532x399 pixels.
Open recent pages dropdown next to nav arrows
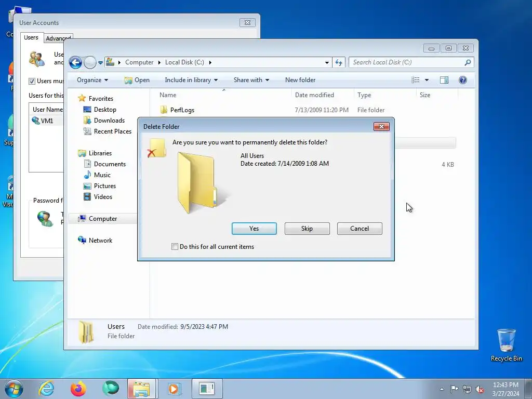pos(100,63)
